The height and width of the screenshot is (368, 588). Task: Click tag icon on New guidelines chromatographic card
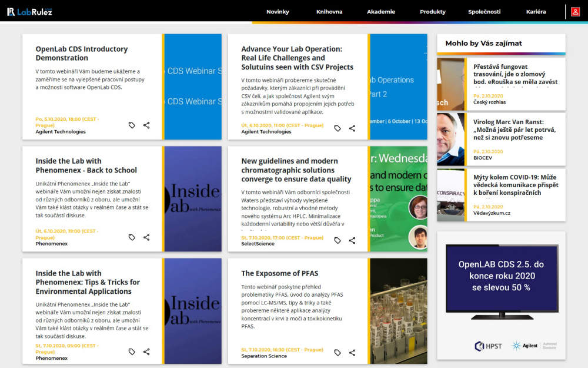pyautogui.click(x=338, y=240)
